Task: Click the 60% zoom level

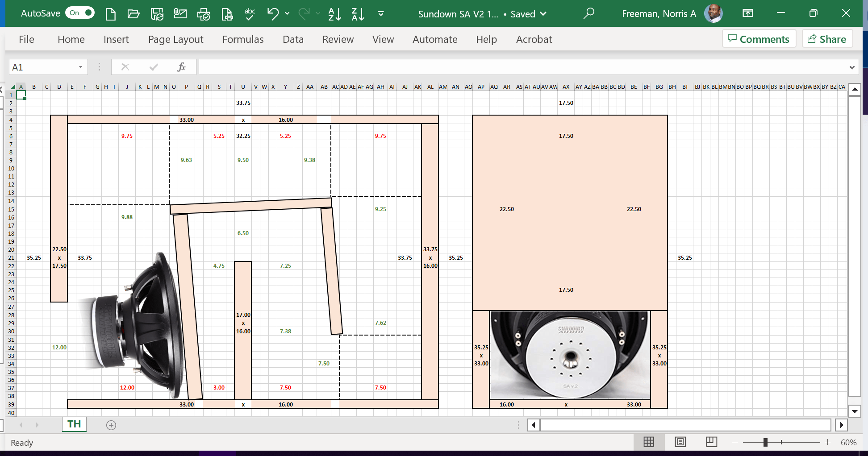Action: (x=848, y=443)
